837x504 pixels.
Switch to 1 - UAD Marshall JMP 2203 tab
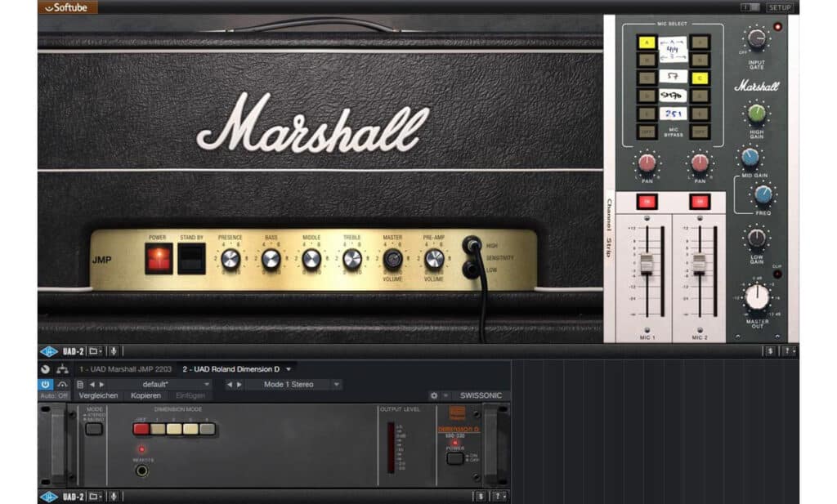tap(125, 369)
